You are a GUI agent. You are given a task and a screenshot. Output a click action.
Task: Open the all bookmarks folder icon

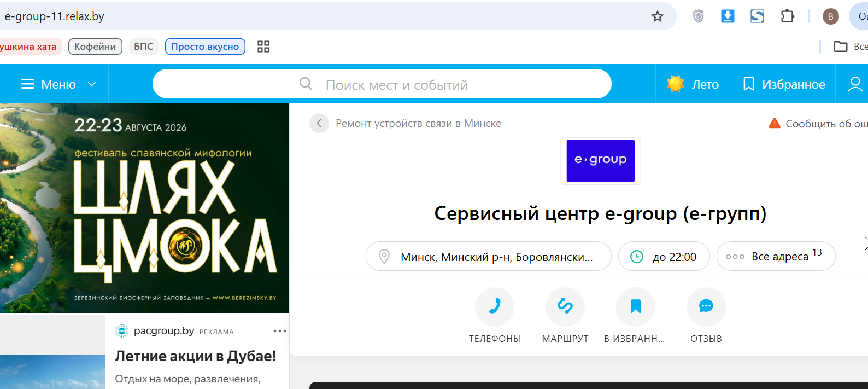point(840,47)
